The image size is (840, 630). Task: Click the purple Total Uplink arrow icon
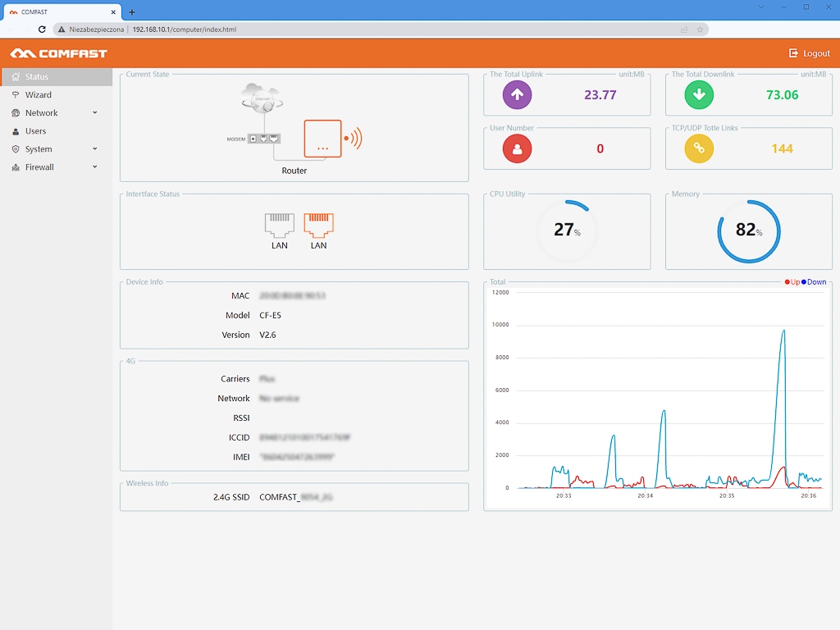pyautogui.click(x=517, y=94)
